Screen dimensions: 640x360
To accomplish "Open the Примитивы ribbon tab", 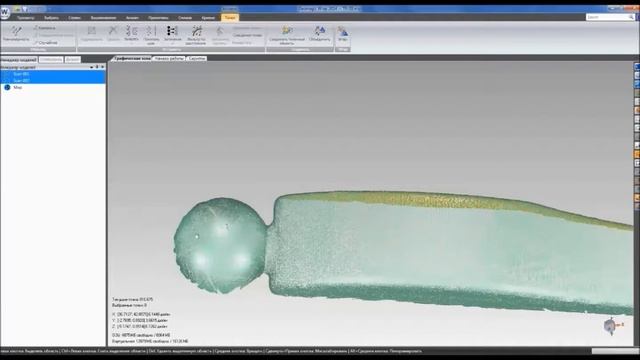I will pyautogui.click(x=158, y=18).
